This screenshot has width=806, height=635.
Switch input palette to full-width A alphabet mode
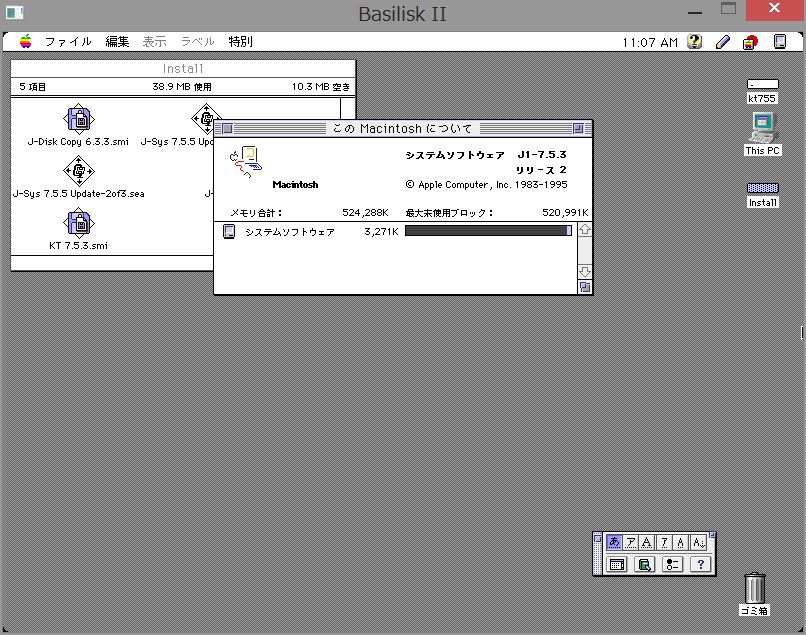click(x=647, y=542)
